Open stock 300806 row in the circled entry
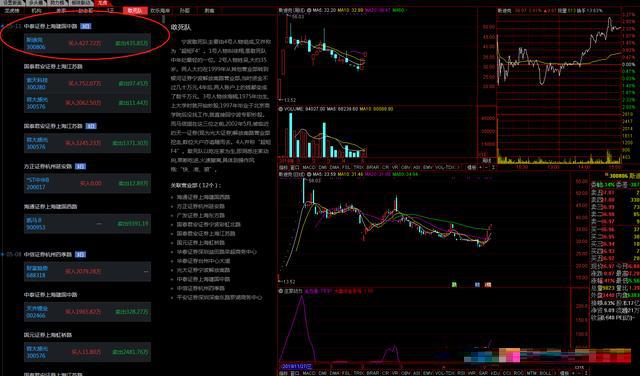640x376 pixels. pos(87,43)
